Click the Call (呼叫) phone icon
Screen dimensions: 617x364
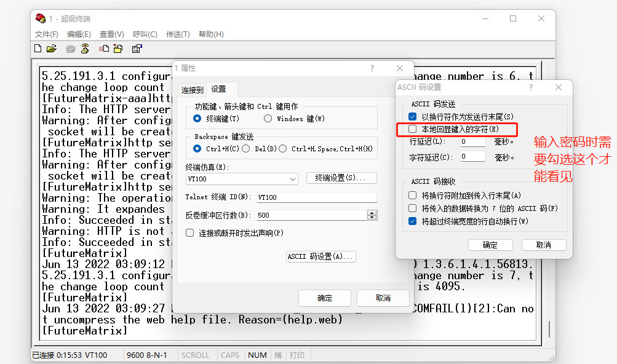pyautogui.click(x=70, y=49)
